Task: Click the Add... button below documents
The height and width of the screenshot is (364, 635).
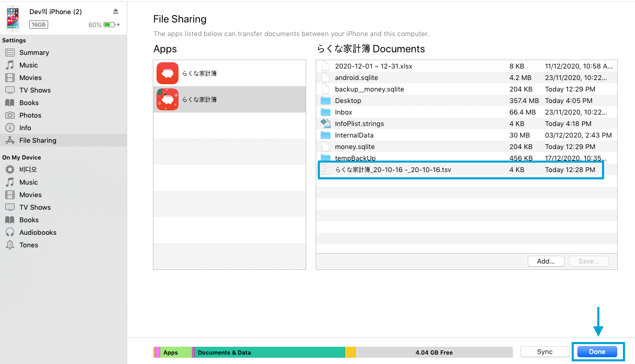Action: point(545,261)
